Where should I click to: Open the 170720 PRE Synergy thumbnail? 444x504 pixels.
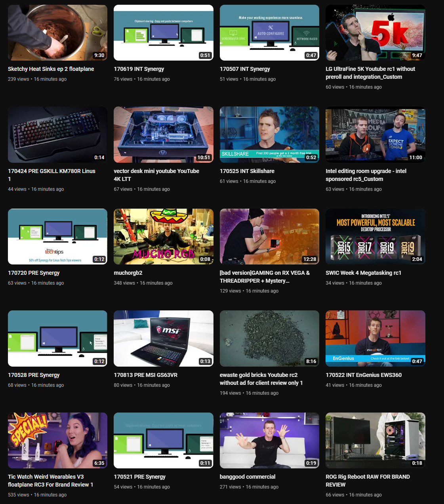(57, 236)
